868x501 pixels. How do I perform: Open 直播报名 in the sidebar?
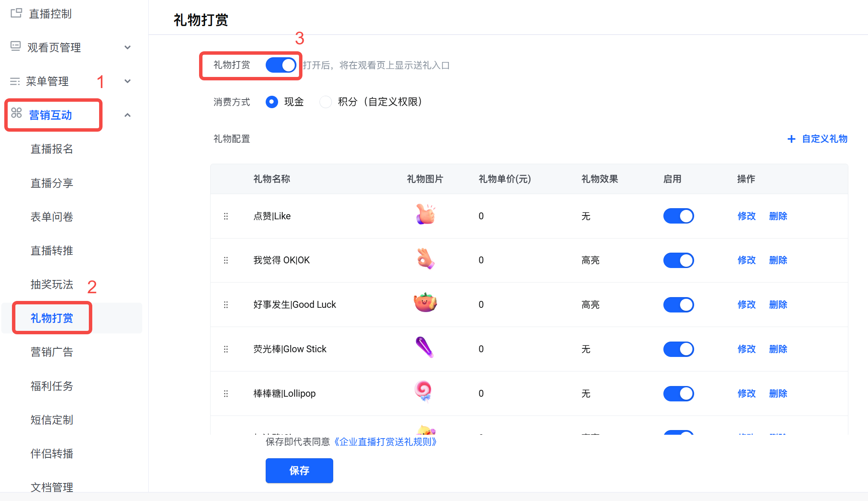click(x=52, y=149)
